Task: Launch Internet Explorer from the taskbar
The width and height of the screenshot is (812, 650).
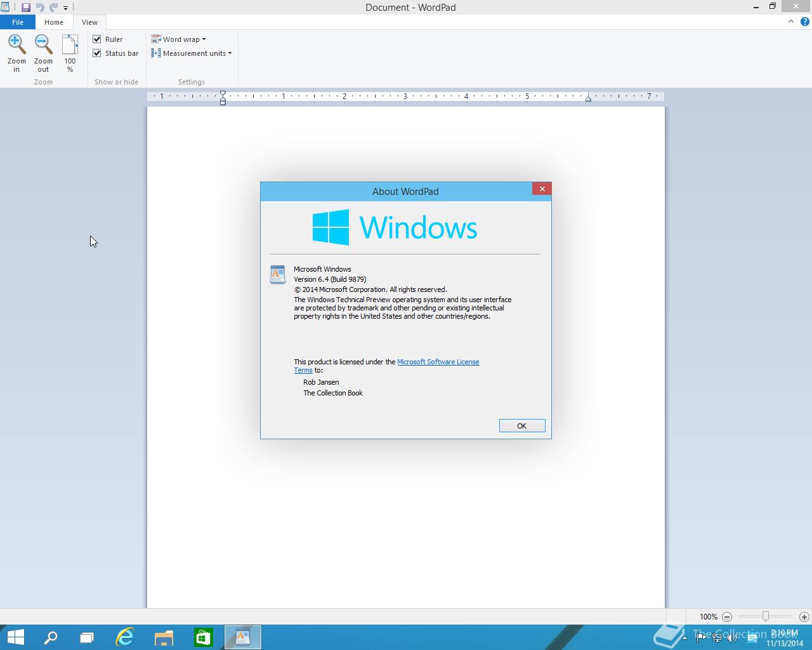Action: click(125, 637)
